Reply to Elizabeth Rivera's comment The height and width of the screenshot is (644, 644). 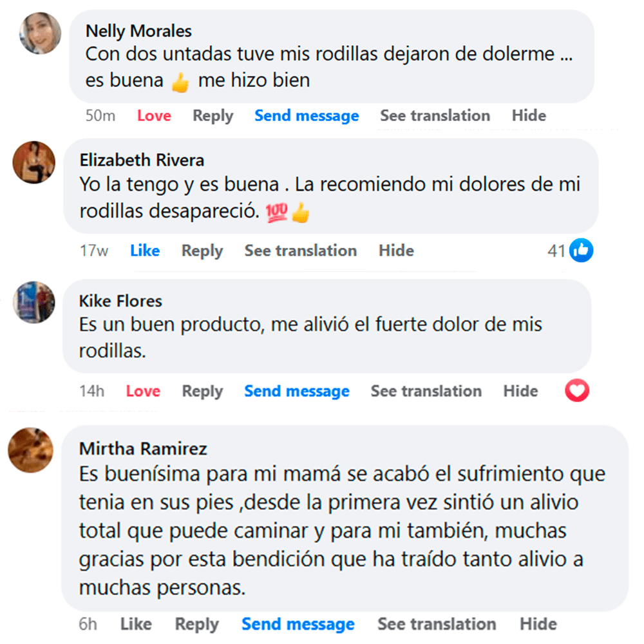click(202, 251)
